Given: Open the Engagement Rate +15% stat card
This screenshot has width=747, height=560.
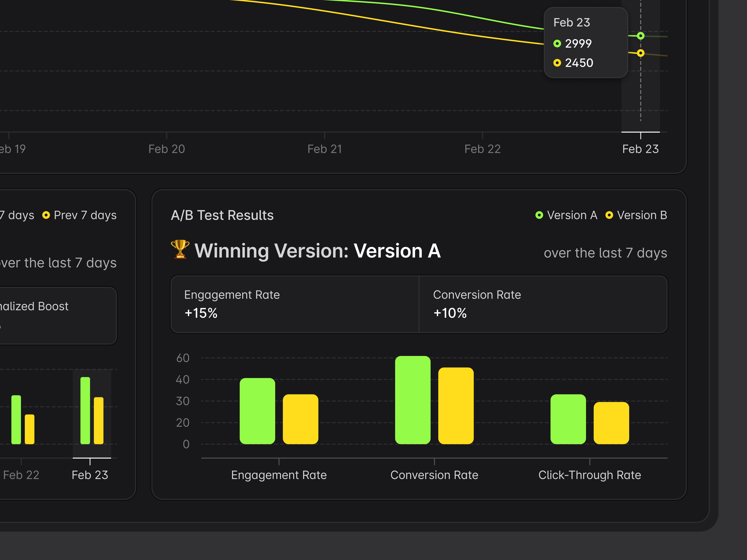Looking at the screenshot, I should click(295, 304).
